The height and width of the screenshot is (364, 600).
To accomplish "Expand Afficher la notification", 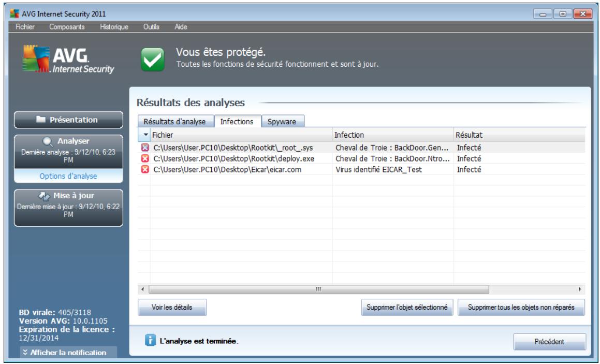I will click(68, 353).
